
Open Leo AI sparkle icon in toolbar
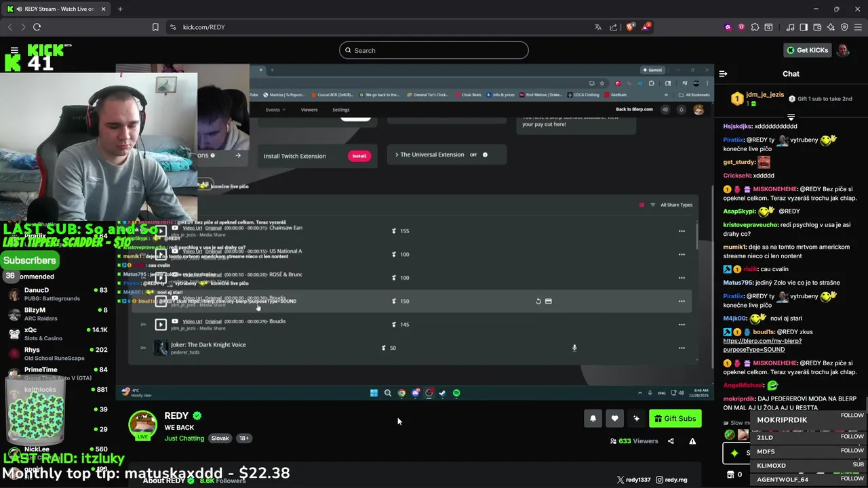pos(831,27)
